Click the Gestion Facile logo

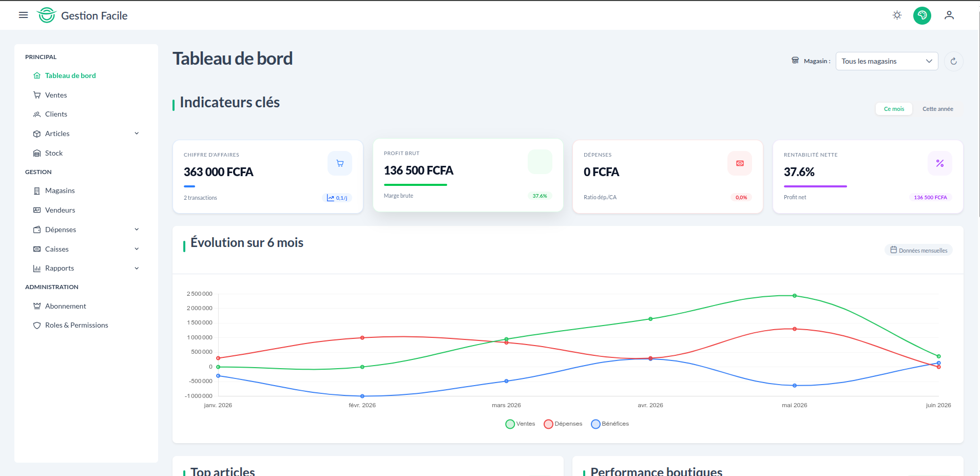point(82,15)
